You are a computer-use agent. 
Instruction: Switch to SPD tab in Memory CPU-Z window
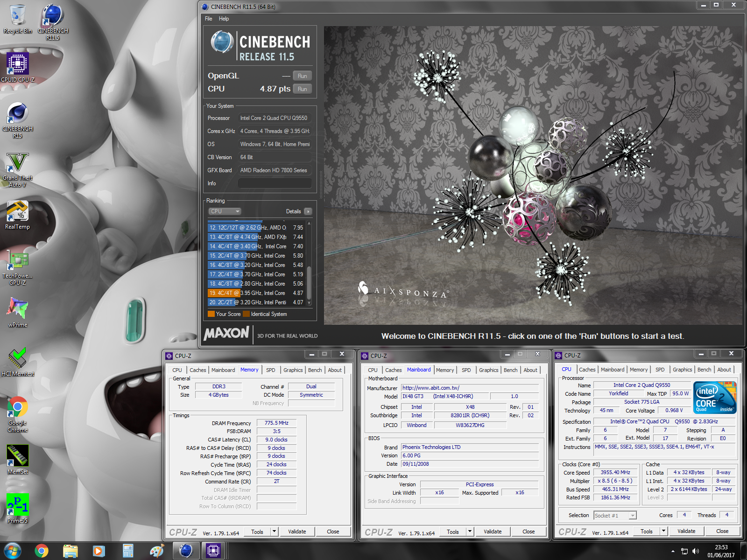pyautogui.click(x=271, y=370)
